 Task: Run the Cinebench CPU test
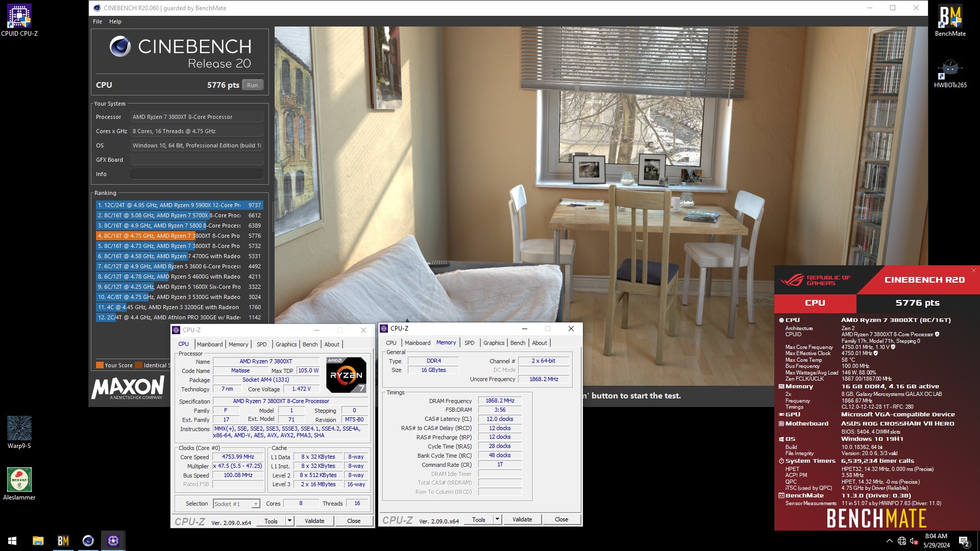pos(252,85)
